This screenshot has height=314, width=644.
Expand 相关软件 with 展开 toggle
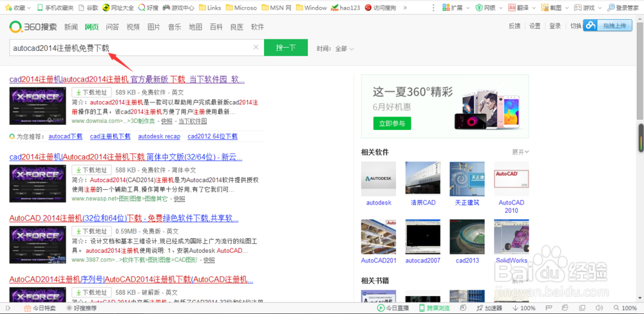pyautogui.click(x=520, y=152)
